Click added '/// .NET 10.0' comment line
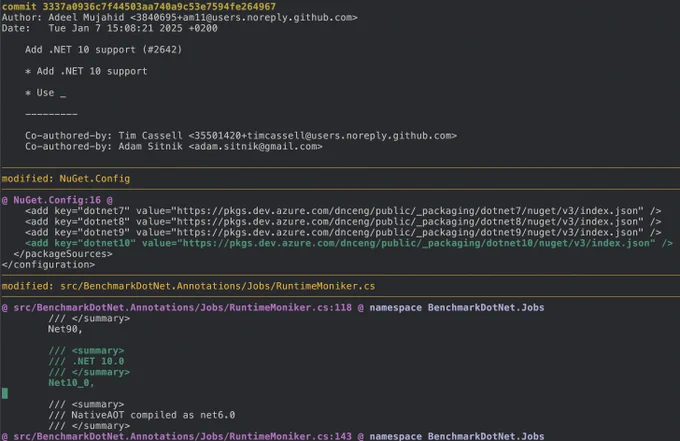Image resolution: width=680 pixels, height=441 pixels. (x=86, y=361)
